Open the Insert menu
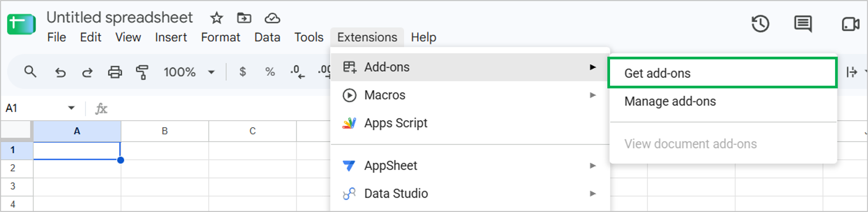Image resolution: width=868 pixels, height=212 pixels. coord(171,37)
